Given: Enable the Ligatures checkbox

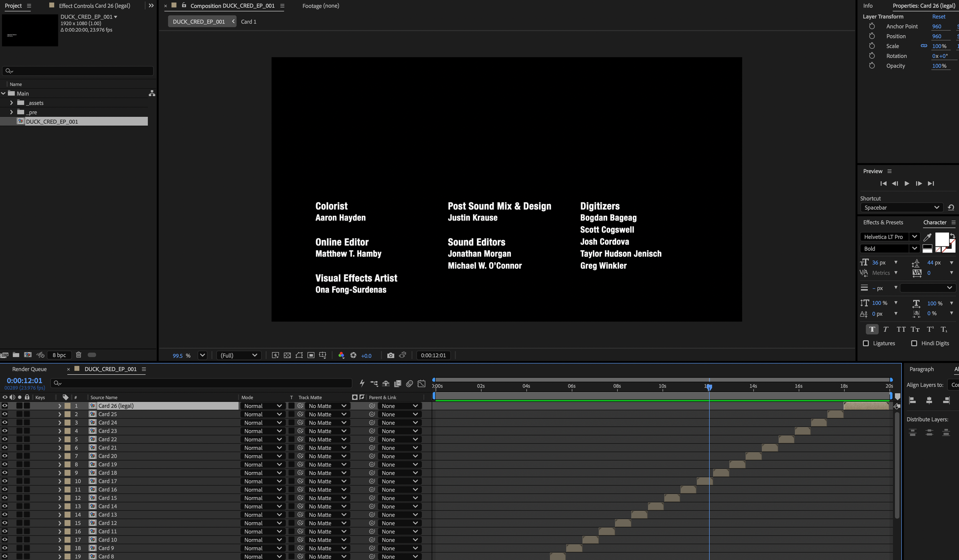Looking at the screenshot, I should point(866,343).
